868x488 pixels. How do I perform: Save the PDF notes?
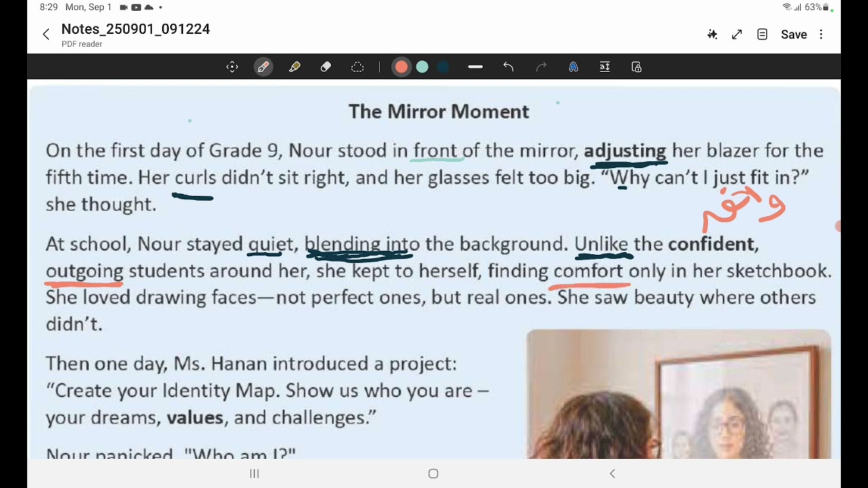coord(793,35)
